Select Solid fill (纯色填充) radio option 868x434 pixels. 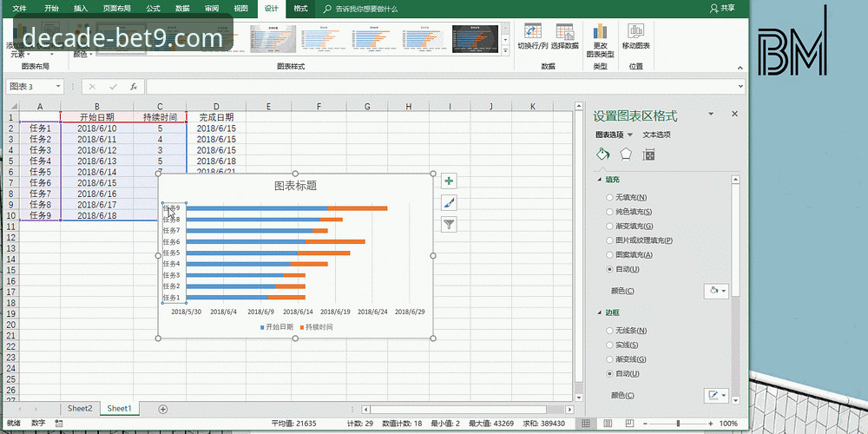[x=609, y=212]
